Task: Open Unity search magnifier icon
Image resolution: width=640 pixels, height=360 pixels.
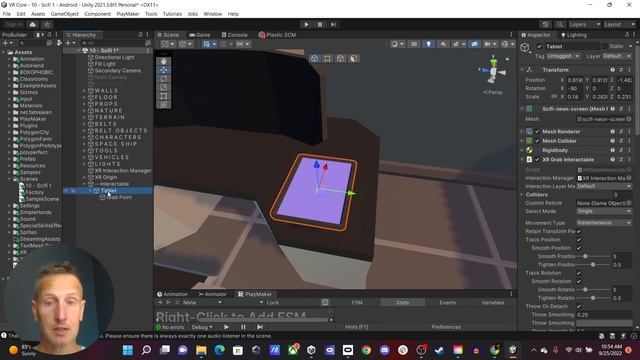Action: click(560, 24)
